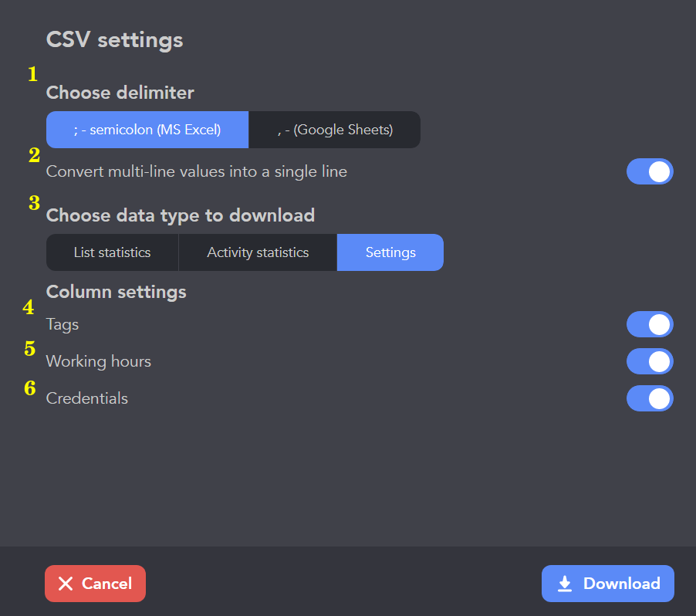Switch off the Working hours toggle
696x616 pixels.
[650, 361]
